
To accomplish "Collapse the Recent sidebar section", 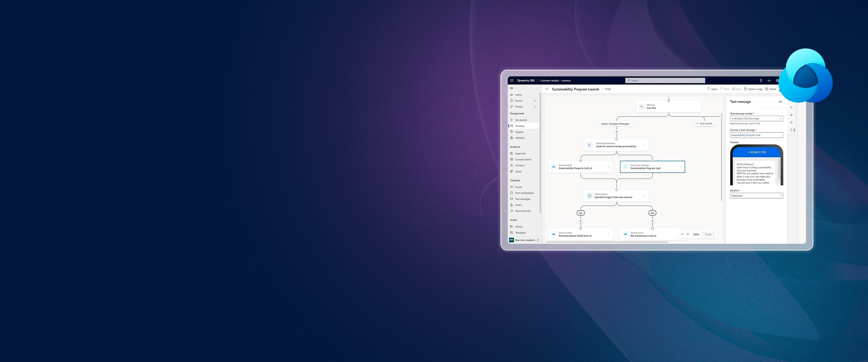I will coord(535,101).
